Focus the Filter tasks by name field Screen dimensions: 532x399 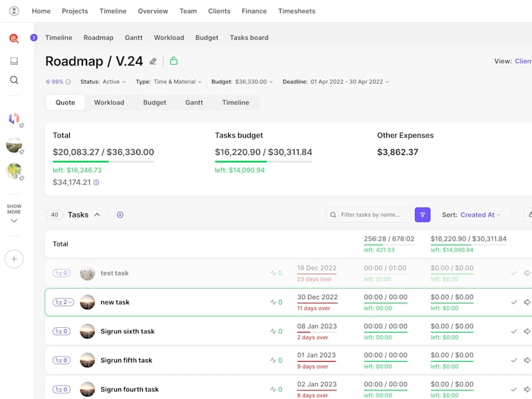coord(368,215)
